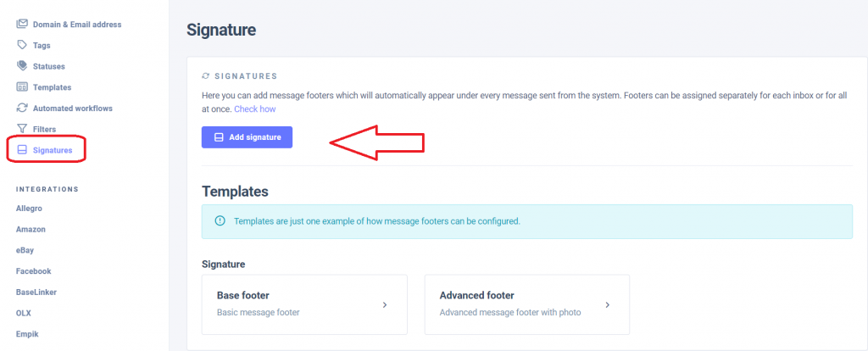Go to the Facebook integration
The width and height of the screenshot is (868, 351).
[34, 271]
